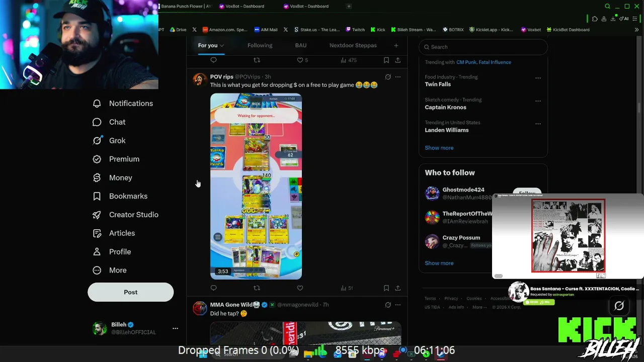Open the browser downloads icon
644x362 pixels.
613,19
